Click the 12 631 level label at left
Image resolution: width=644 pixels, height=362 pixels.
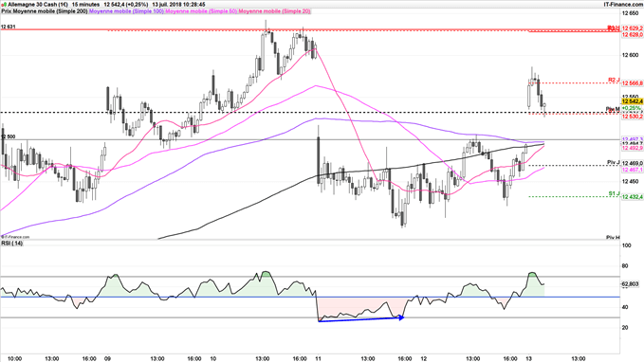9,27
